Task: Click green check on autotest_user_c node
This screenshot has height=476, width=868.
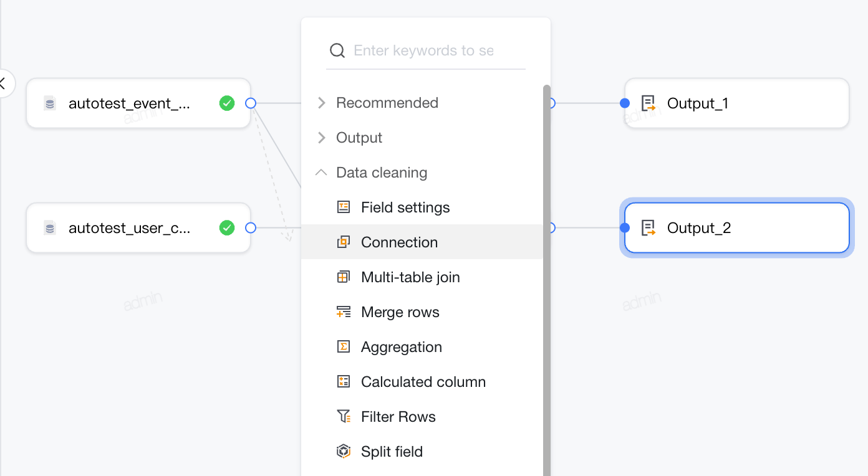Action: [x=227, y=228]
